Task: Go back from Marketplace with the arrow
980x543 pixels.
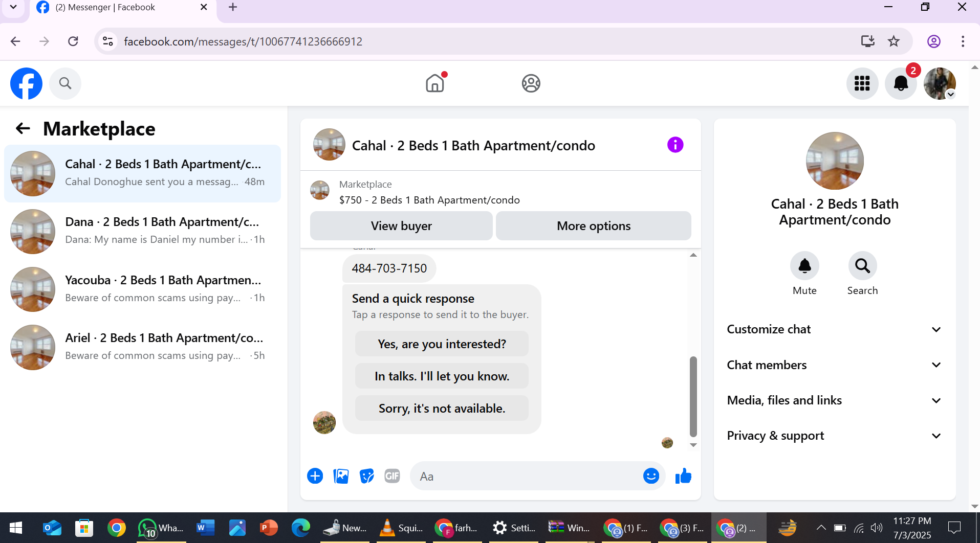Action: pyautogui.click(x=23, y=128)
